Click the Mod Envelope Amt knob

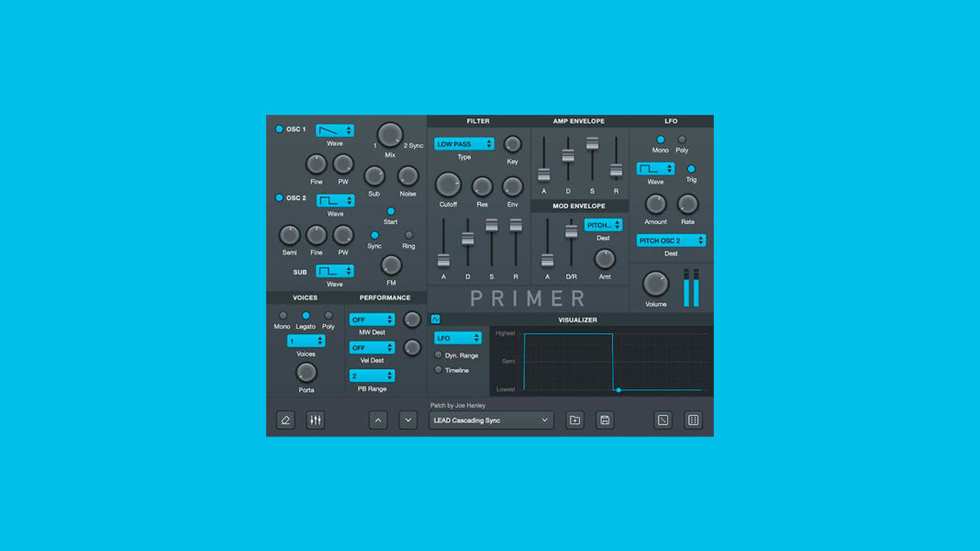pos(605,259)
